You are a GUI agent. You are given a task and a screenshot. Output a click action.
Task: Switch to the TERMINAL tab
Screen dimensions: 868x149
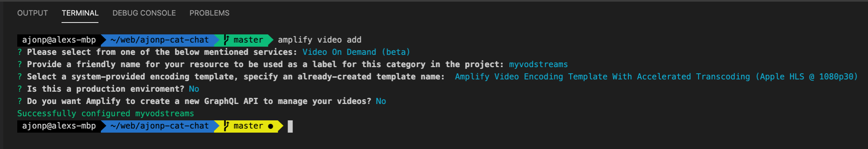click(80, 13)
